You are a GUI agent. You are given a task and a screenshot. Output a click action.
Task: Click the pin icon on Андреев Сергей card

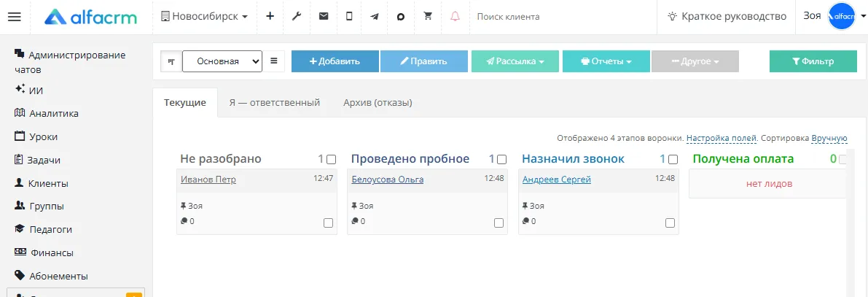(525, 206)
